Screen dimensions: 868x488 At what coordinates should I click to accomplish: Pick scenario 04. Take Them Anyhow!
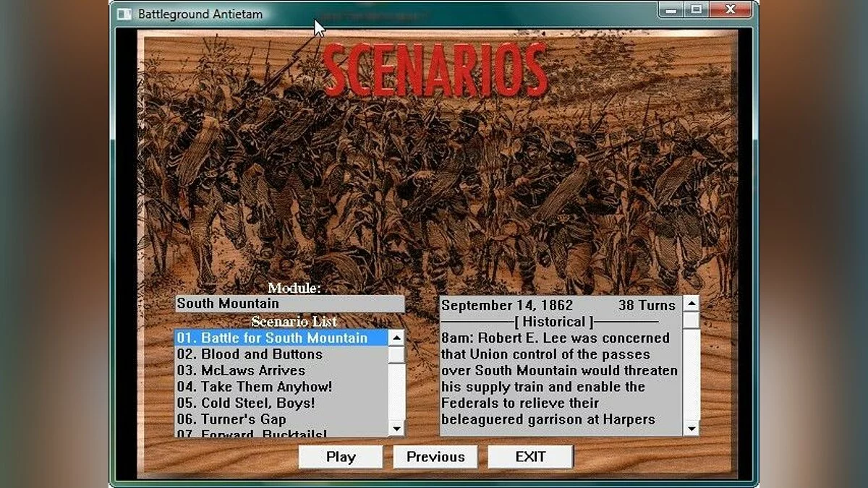point(281,387)
